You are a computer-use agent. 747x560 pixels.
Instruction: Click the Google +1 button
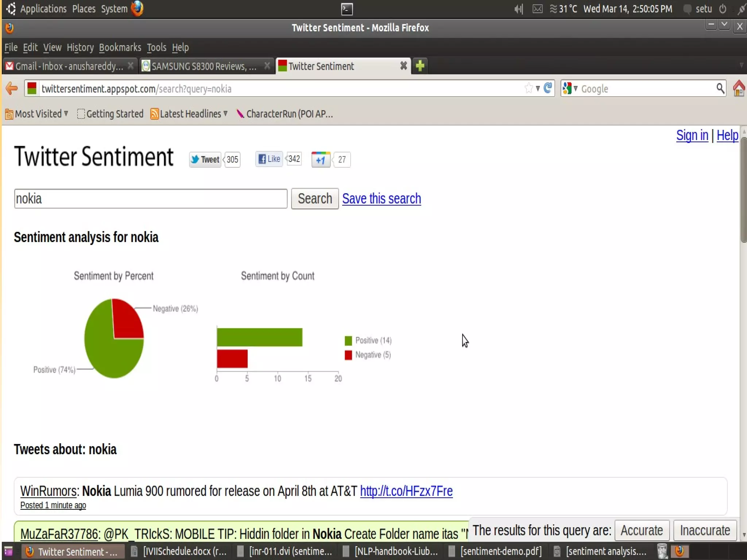pos(321,160)
